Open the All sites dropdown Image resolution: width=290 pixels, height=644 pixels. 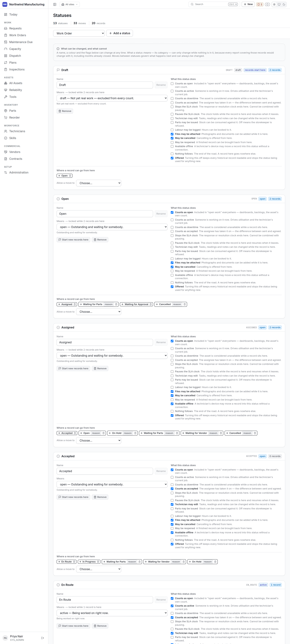70,4
